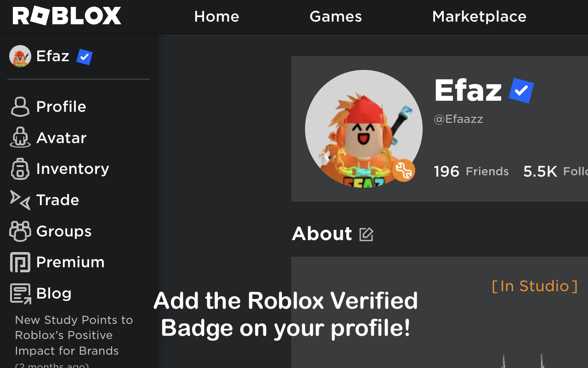Open the Home navigation tab
588x368 pixels.
coord(216,17)
